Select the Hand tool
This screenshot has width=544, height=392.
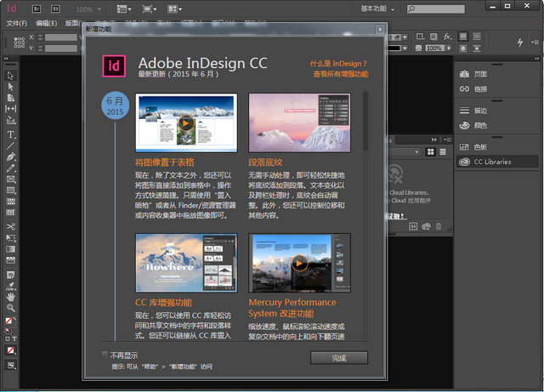[x=11, y=297]
